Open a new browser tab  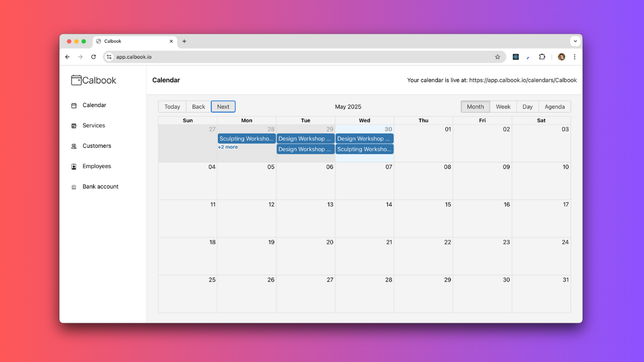(x=184, y=41)
